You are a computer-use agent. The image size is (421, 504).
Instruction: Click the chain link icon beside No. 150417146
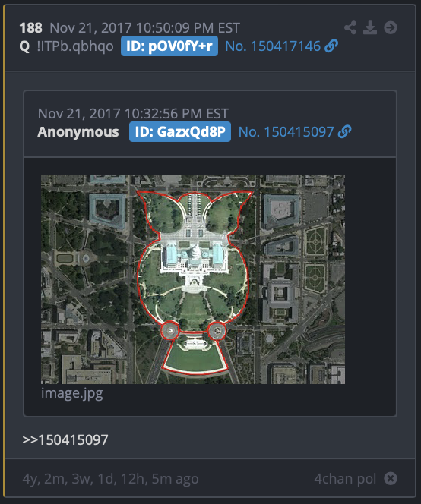coord(331,46)
